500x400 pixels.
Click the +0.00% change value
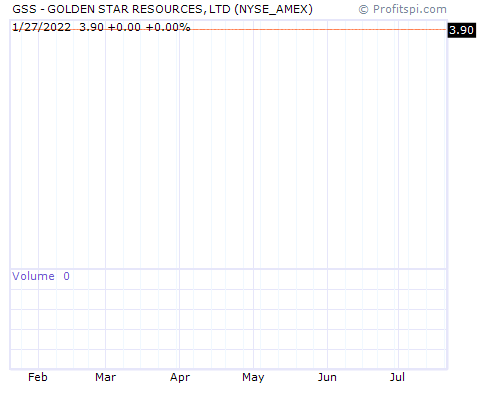coord(168,27)
